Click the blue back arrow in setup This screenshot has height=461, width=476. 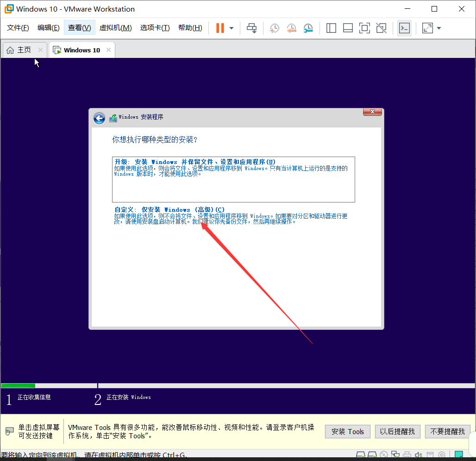pos(99,118)
